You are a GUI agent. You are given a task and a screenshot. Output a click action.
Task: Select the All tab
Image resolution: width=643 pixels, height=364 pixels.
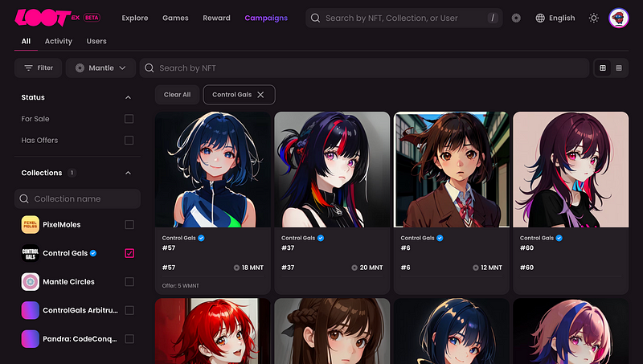coord(26,41)
